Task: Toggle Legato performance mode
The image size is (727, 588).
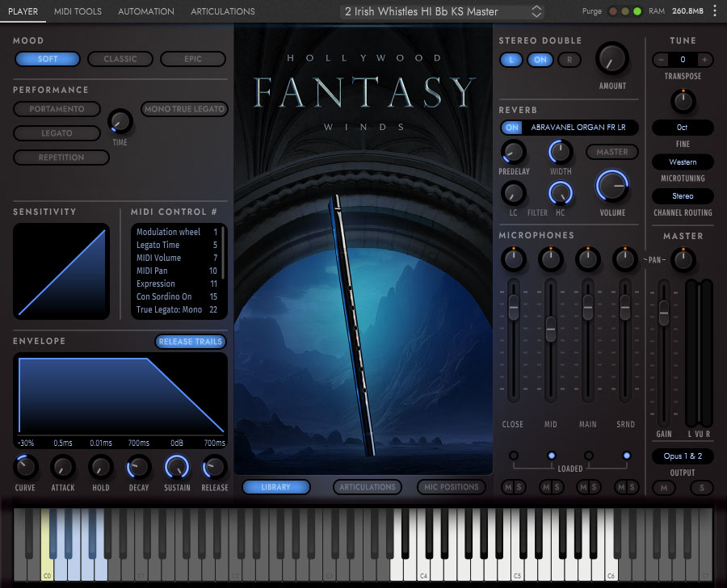Action: tap(57, 133)
